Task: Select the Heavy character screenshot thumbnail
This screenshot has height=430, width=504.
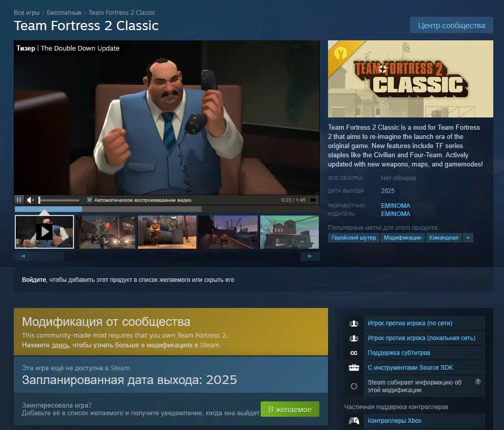Action: pyautogui.click(x=167, y=232)
